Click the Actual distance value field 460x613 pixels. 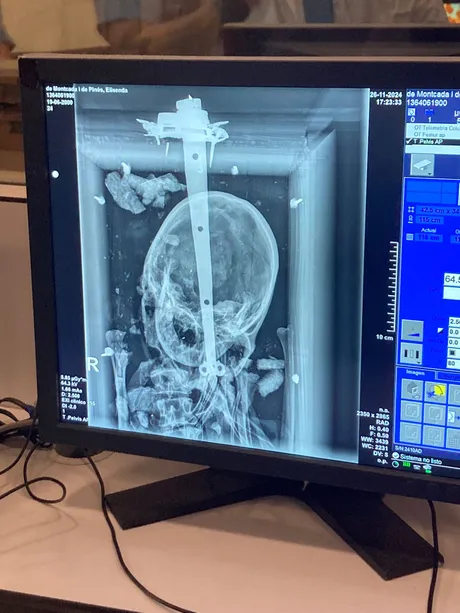[x=428, y=238]
